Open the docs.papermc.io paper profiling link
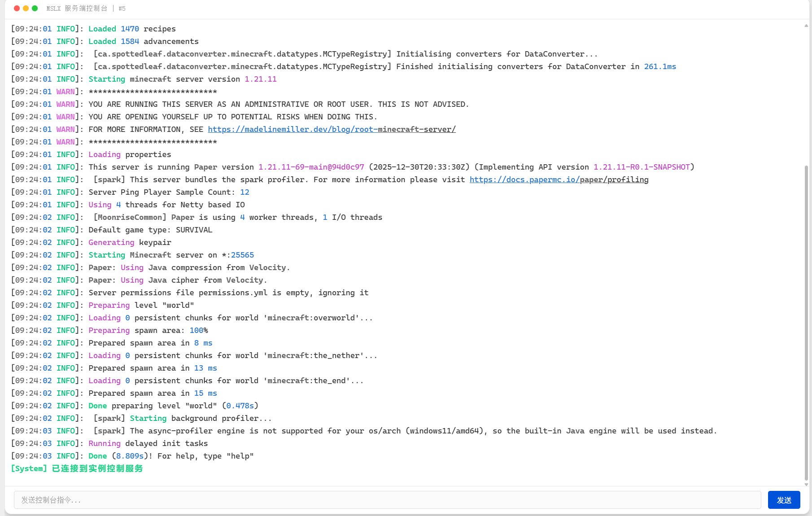 pos(559,179)
